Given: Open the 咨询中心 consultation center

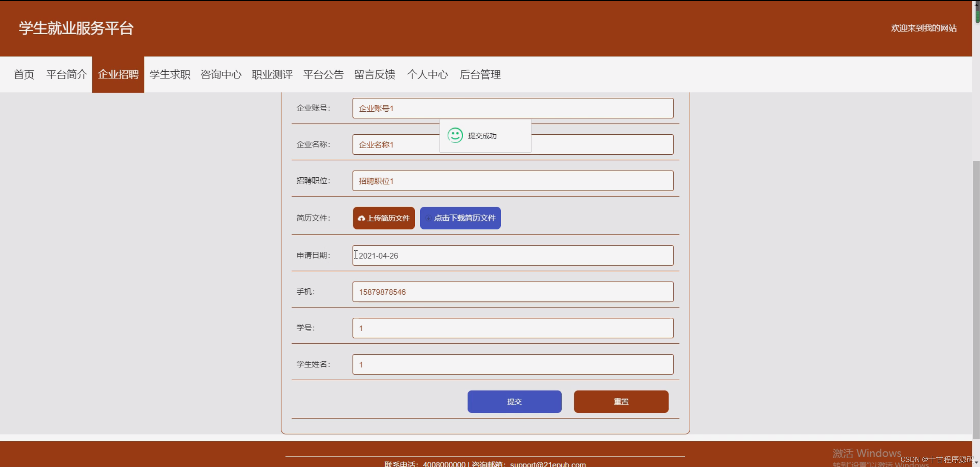Looking at the screenshot, I should click(221, 74).
